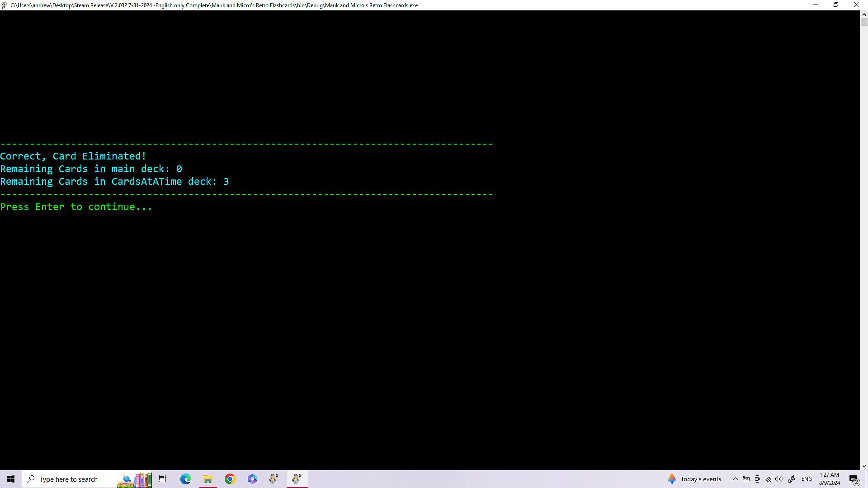
Task: Click the 'Type here to search' box
Action: [x=68, y=479]
